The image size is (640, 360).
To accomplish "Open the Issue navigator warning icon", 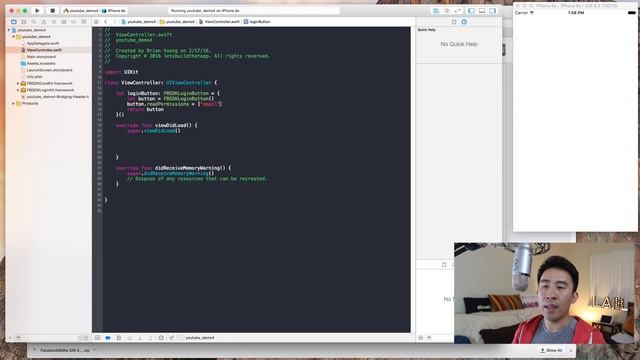I will 44,22.
